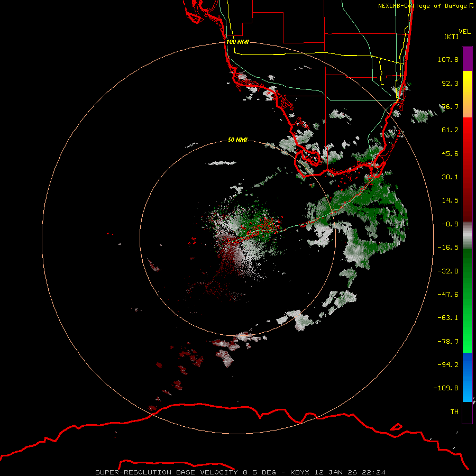Select the 45.6 legend value
476x476 pixels.
(450, 153)
